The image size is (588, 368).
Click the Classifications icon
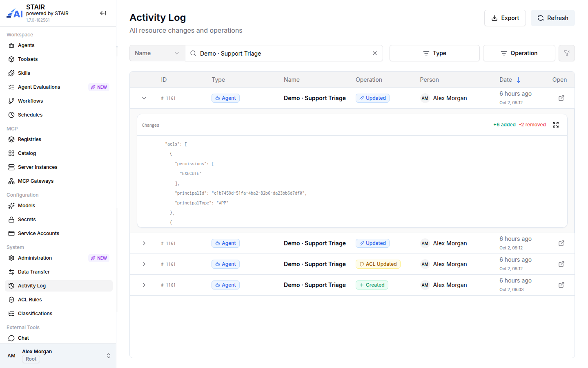point(11,314)
